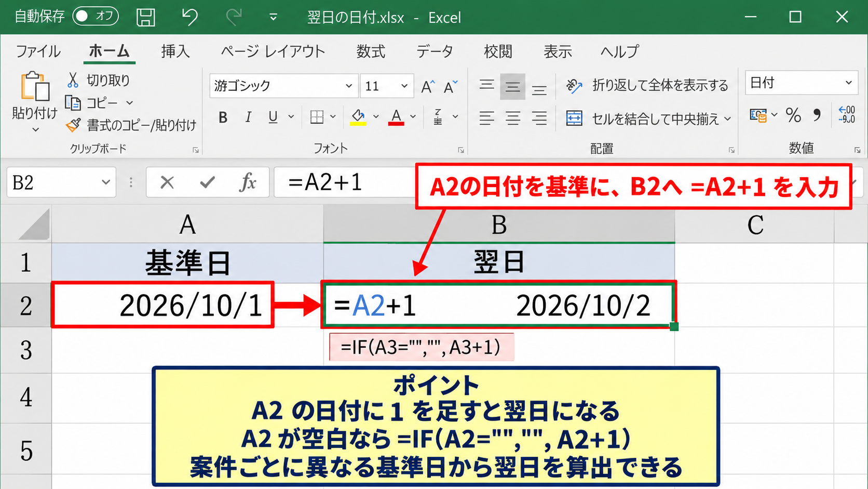Undo the last action

click(189, 17)
